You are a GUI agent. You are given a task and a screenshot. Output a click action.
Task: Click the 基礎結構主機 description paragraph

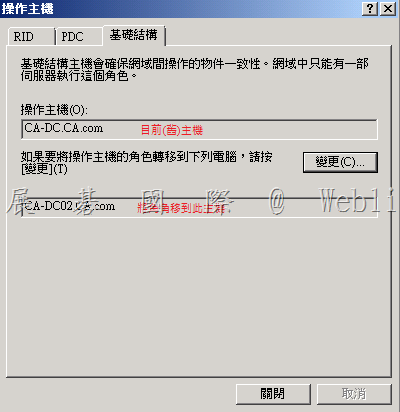click(x=195, y=70)
